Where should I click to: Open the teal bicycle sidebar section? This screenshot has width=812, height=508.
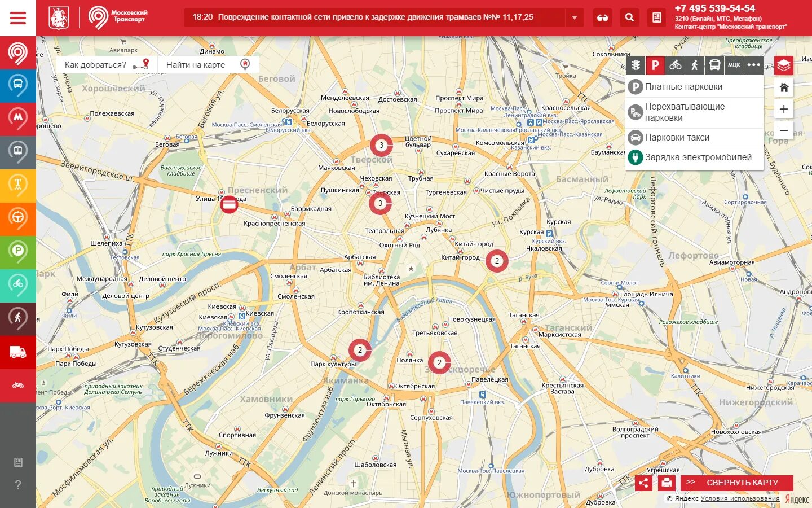(x=18, y=286)
